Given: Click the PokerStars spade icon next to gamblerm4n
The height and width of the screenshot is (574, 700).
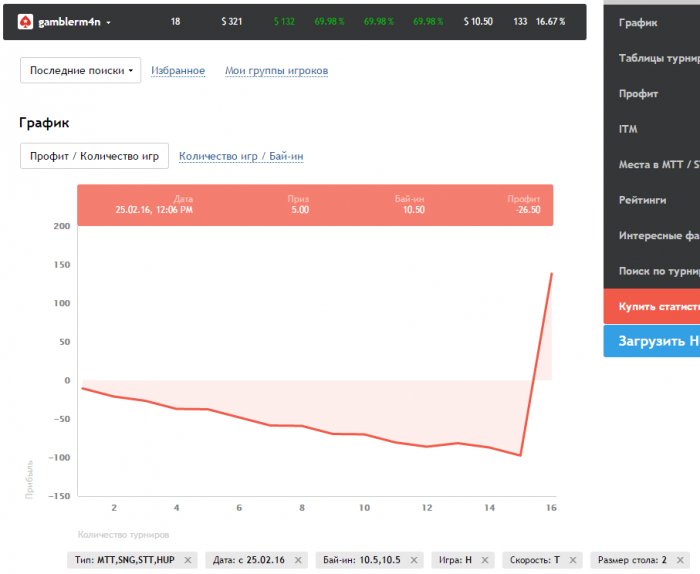Looking at the screenshot, I should [x=25, y=21].
